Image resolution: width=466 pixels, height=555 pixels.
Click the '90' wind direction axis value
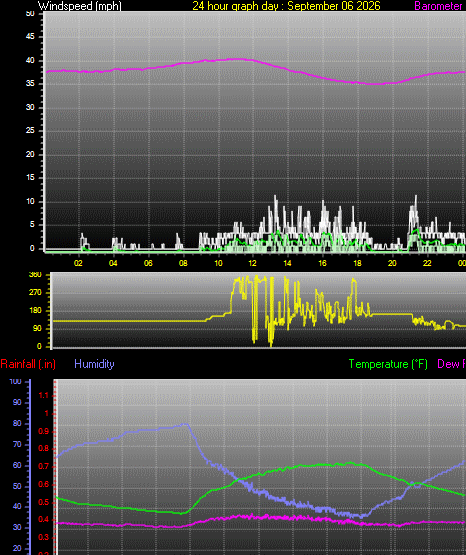click(x=37, y=328)
